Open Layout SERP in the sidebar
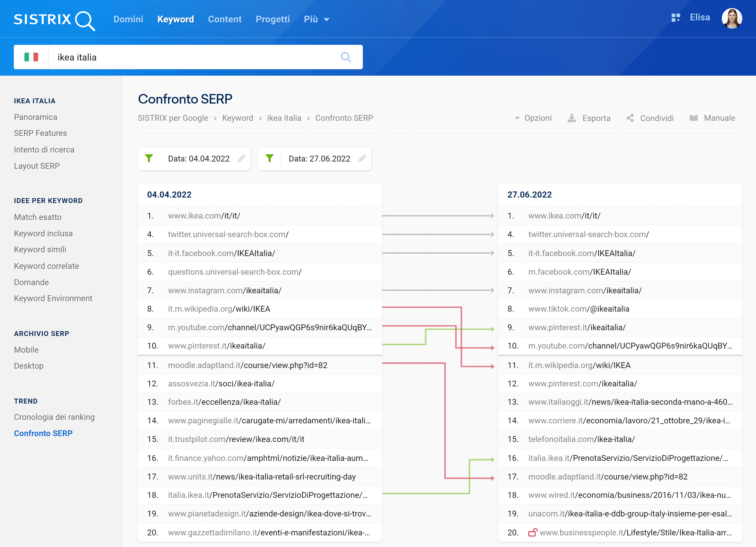Image resolution: width=756 pixels, height=547 pixels. tap(37, 166)
